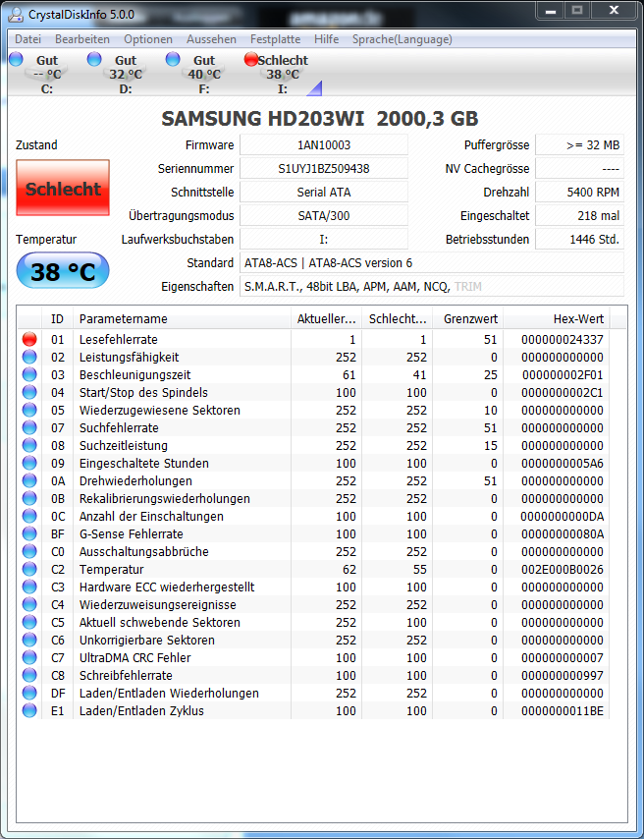Click the red Schlecht health status button
The width and height of the screenshot is (644, 839).
pyautogui.click(x=63, y=188)
